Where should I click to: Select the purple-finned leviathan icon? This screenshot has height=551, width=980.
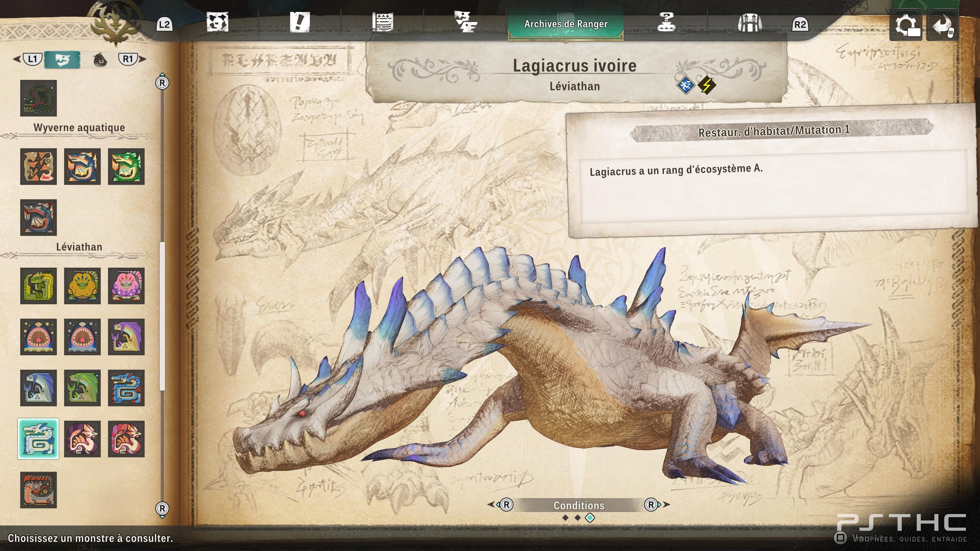pyautogui.click(x=126, y=337)
